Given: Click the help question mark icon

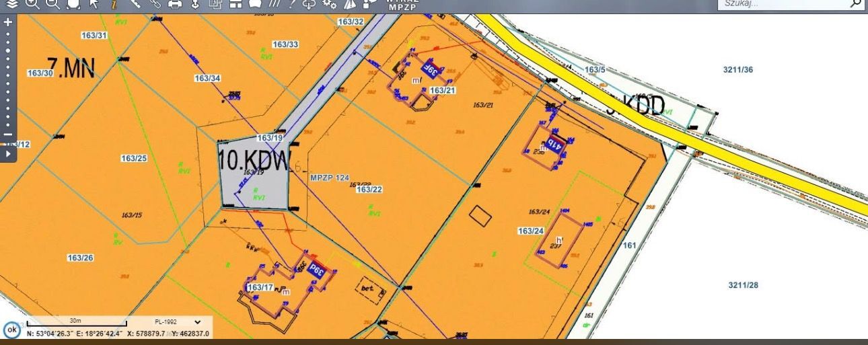Looking at the screenshot, I should (x=291, y=3).
